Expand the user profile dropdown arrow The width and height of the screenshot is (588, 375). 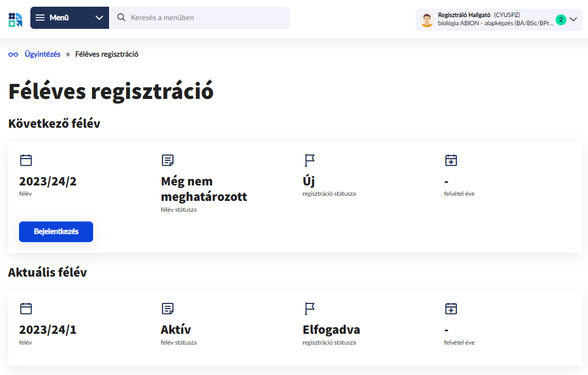[574, 20]
